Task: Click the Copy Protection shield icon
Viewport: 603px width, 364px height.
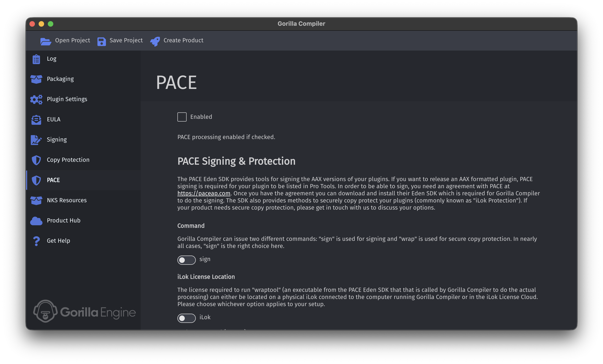Action: coord(36,160)
